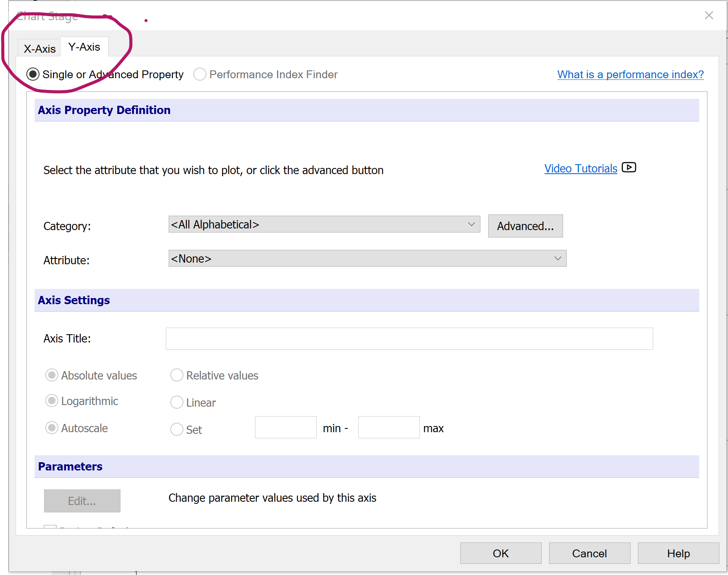Click into the Axis Title field
The width and height of the screenshot is (728, 575).
tap(409, 339)
